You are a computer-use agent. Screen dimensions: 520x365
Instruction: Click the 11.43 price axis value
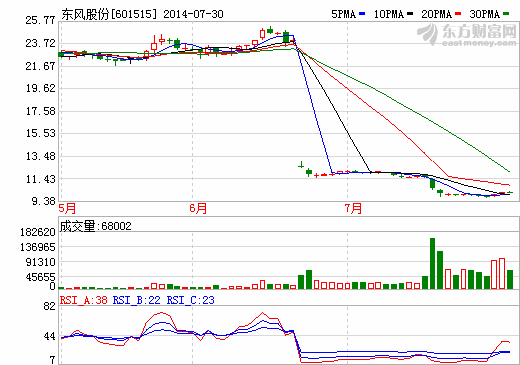pyautogui.click(x=40, y=179)
